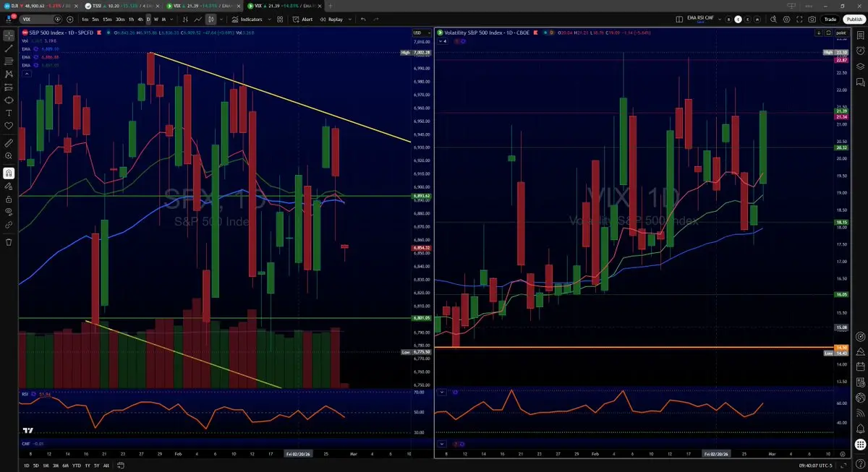Expand the VIX chart indicator legend
The height and width of the screenshot is (472, 868).
tap(443, 41)
